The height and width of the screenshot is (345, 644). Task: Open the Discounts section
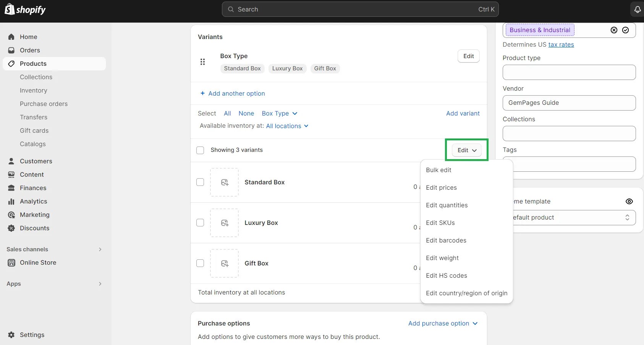(34, 228)
